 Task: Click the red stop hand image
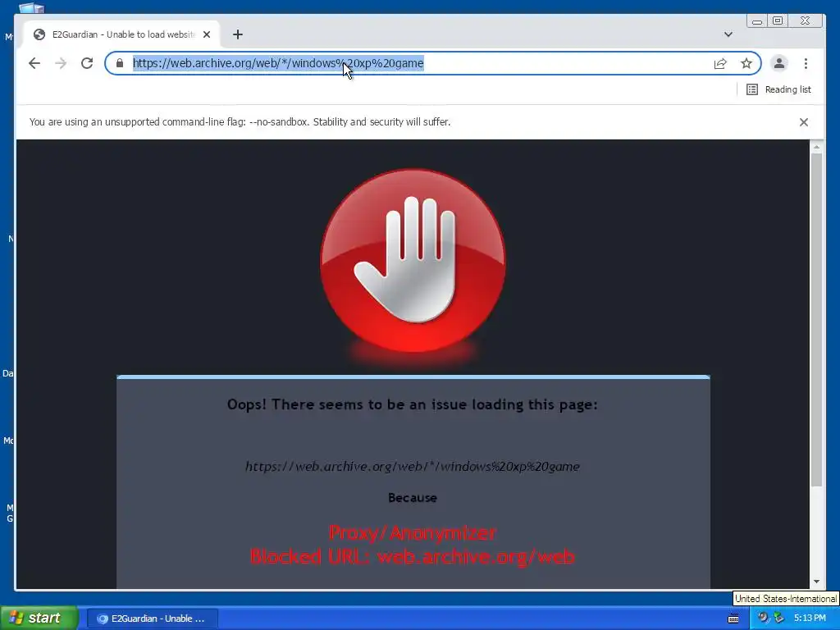coord(413,261)
